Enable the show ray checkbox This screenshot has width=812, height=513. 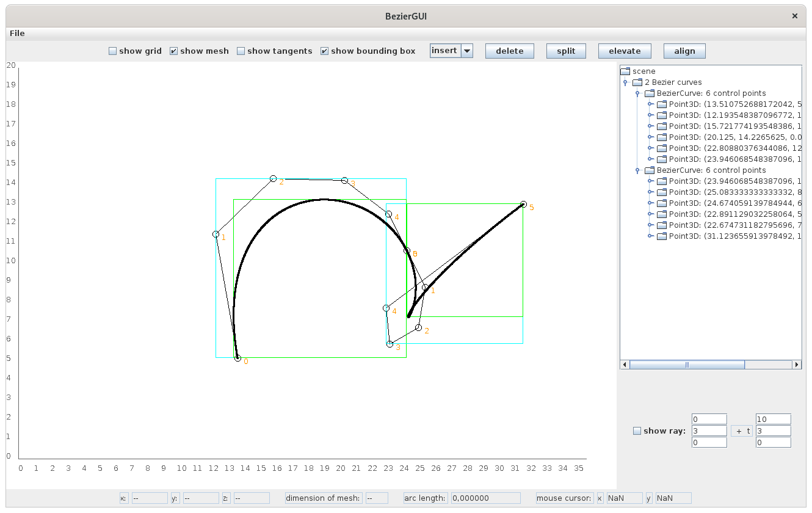point(637,431)
